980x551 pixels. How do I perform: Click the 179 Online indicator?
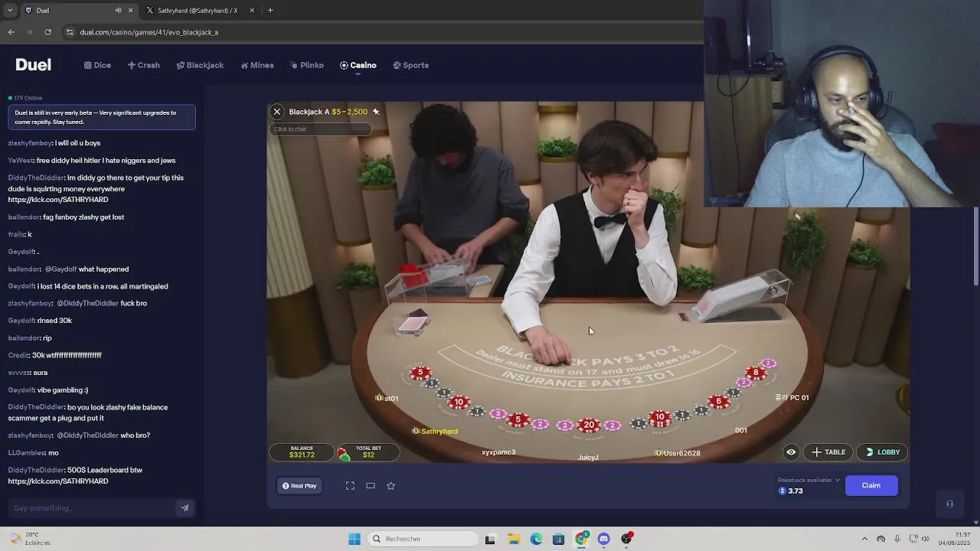click(x=25, y=98)
